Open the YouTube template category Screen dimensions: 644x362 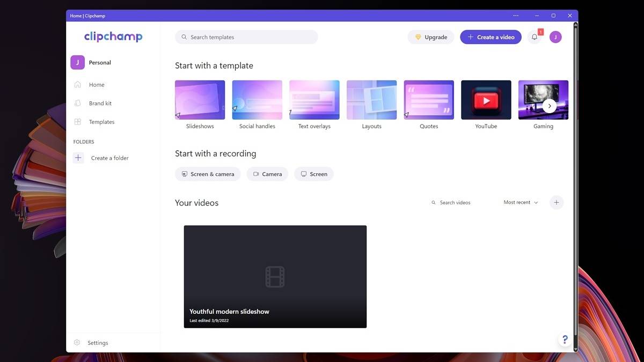pos(486,105)
